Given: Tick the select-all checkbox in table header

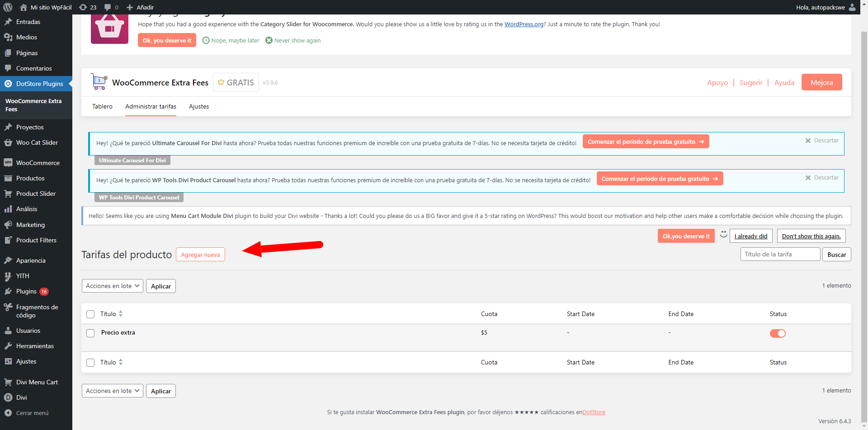Looking at the screenshot, I should [90, 314].
